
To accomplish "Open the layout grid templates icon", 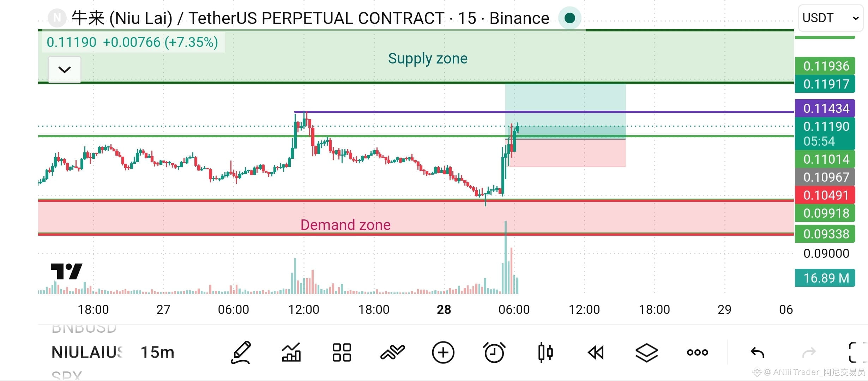I will (342, 352).
